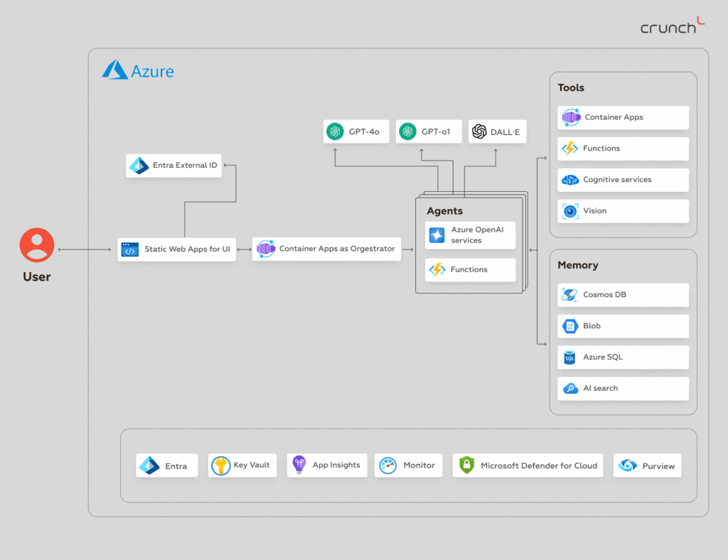Click the Static Web Apps code icon
Viewport: 728px width, 560px height.
(129, 249)
